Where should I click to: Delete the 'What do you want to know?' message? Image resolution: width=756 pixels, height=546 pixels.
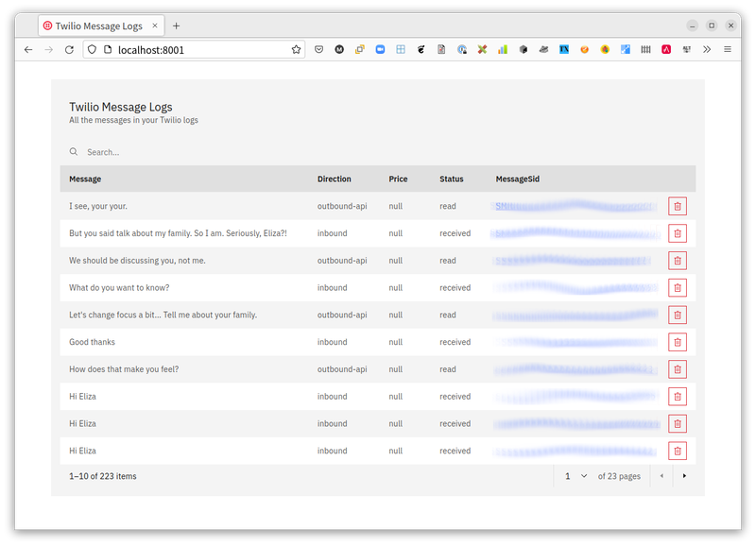click(x=678, y=288)
